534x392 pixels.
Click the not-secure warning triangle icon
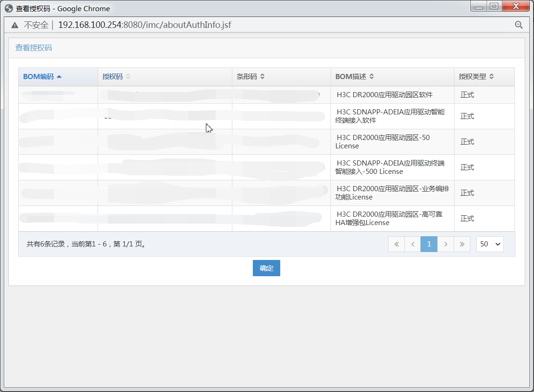coord(15,25)
